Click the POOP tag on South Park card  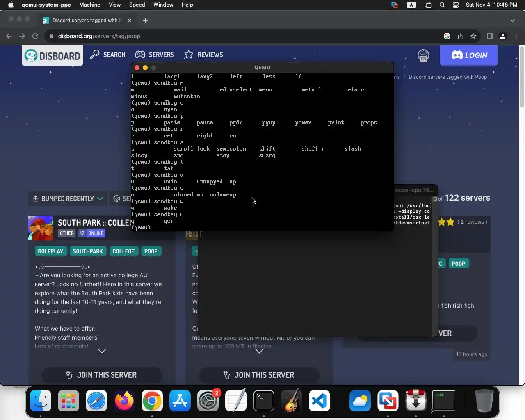(x=151, y=251)
